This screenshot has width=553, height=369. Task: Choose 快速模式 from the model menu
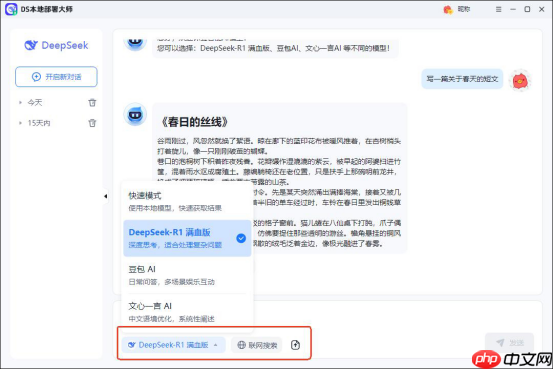(x=187, y=201)
